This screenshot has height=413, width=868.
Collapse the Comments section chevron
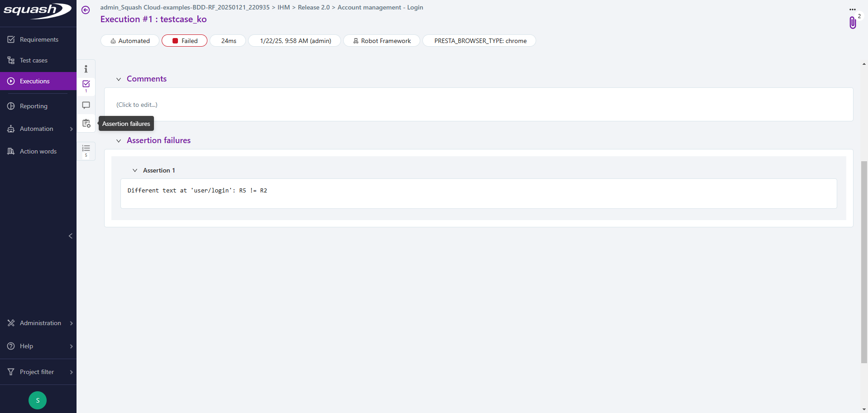[119, 79]
